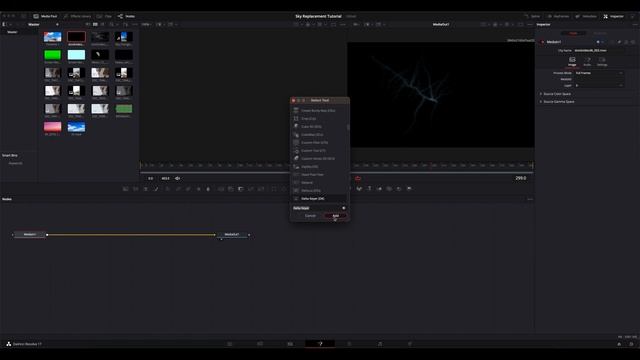Toggle the Nodes panel button
Image resolution: width=640 pixels, height=360 pixels.
(x=127, y=16)
